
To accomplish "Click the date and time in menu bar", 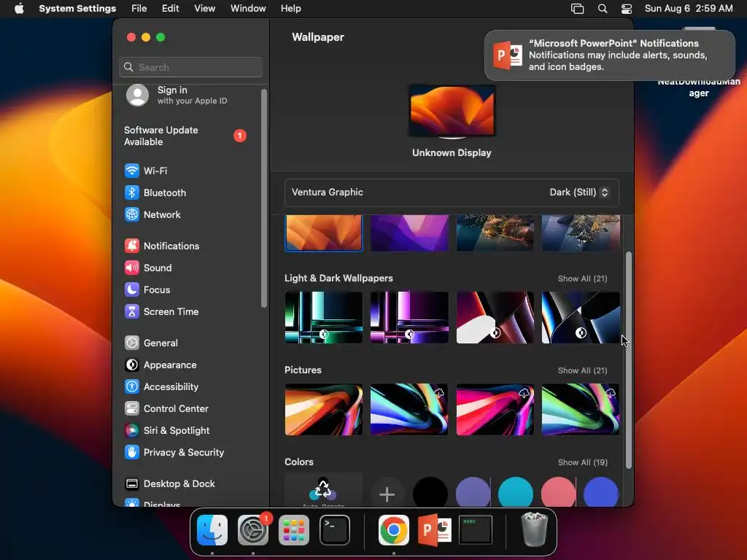I will 689,9.
